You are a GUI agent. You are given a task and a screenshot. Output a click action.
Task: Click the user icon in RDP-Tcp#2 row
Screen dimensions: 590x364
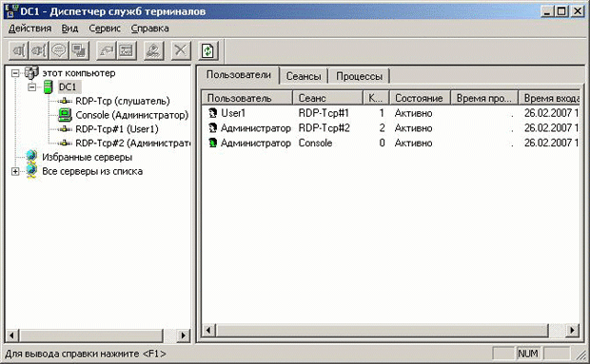tap(212, 127)
